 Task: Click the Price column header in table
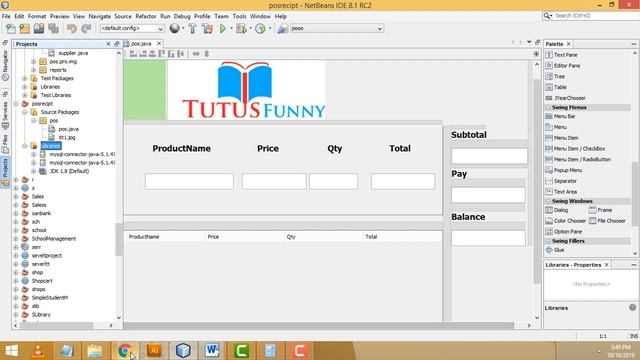pos(213,237)
